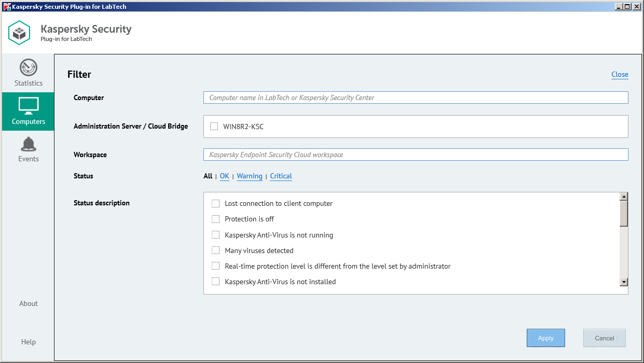Click the Kaspersky Security hexagon logo

(x=20, y=33)
